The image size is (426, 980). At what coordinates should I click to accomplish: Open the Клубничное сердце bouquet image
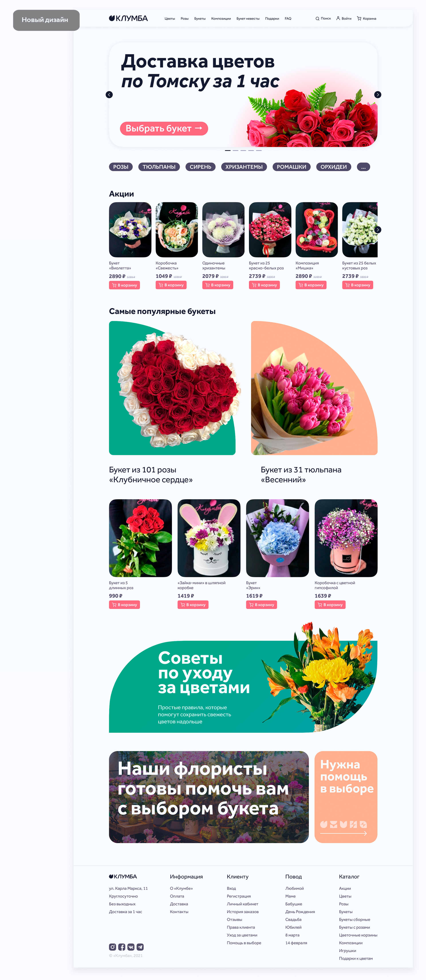172,388
